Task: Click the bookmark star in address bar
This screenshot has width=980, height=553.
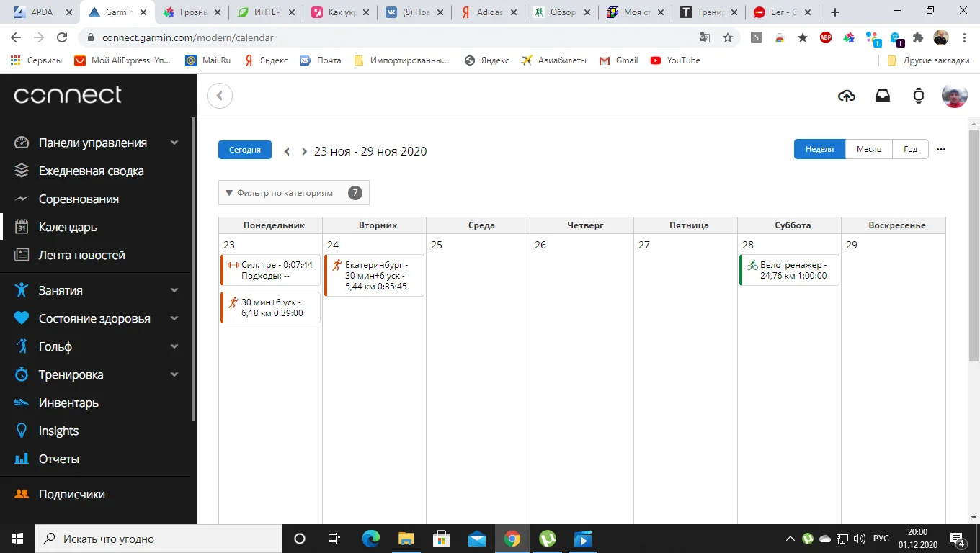Action: click(728, 37)
